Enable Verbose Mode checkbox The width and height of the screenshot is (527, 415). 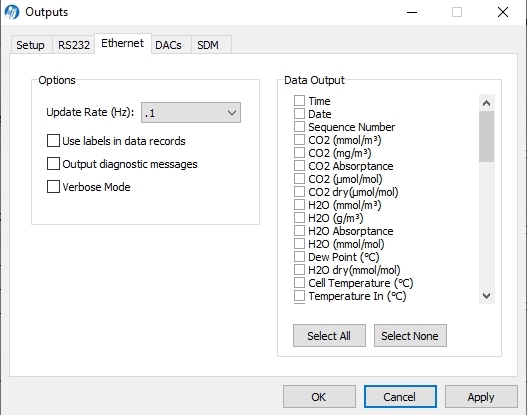coord(53,186)
